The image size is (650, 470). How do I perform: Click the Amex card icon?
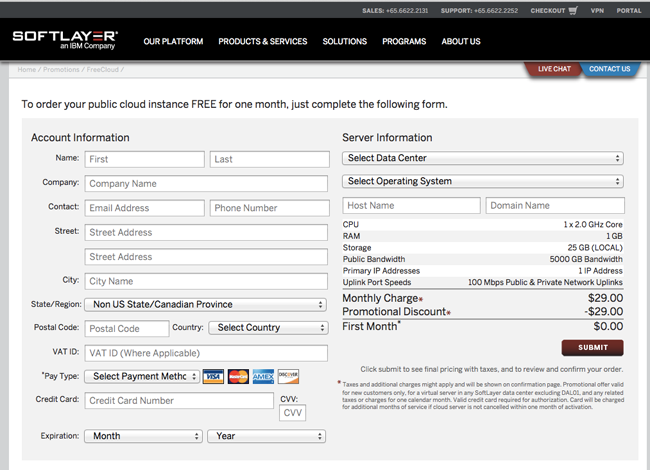[263, 377]
